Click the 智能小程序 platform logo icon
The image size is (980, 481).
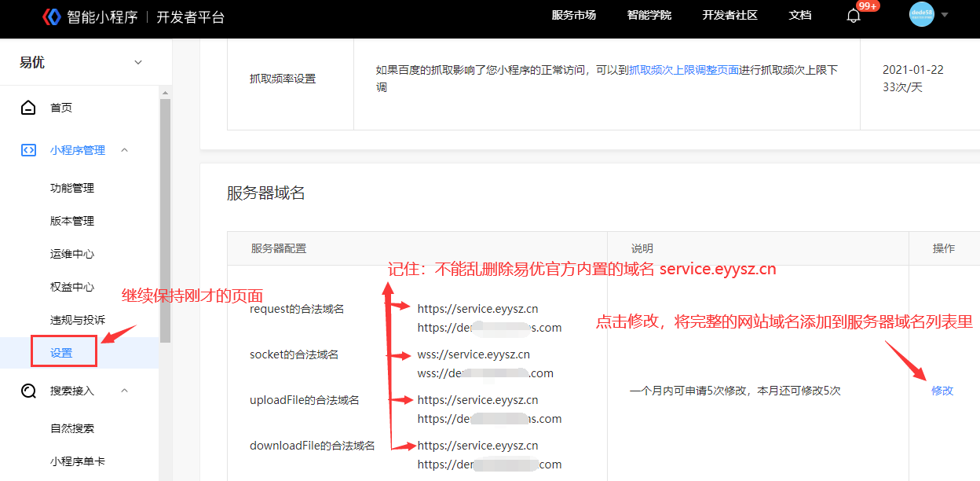click(x=52, y=15)
